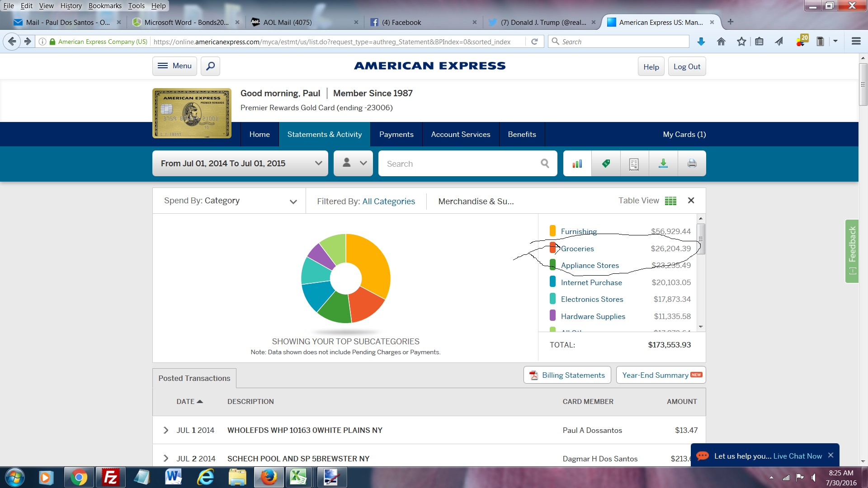Expand the JUL 2 2014 Schech Pool transaction

point(166,459)
